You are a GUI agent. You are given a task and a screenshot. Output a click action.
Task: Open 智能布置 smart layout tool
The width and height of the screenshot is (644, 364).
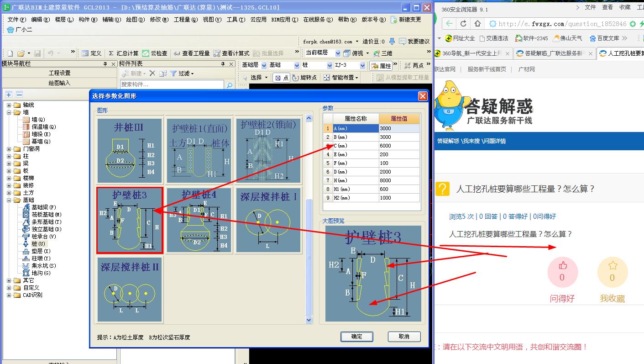tap(340, 78)
